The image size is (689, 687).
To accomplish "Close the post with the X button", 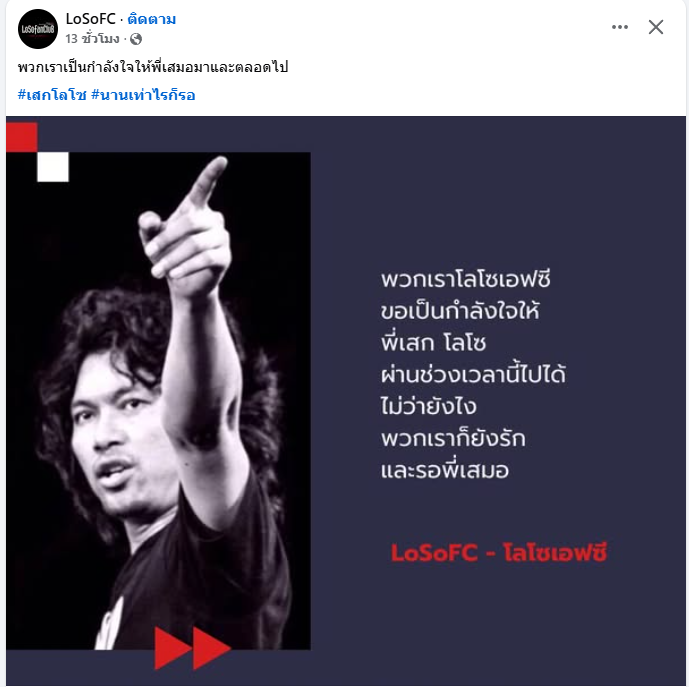I will pos(656,27).
